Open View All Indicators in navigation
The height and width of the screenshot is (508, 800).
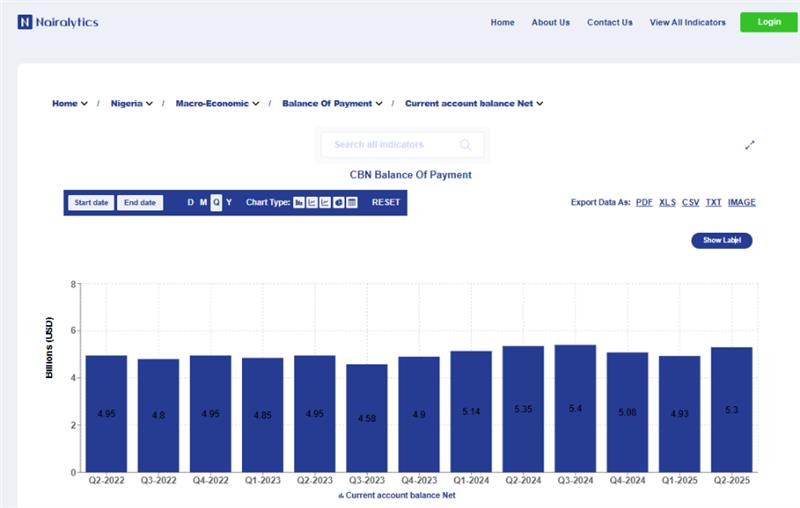pyautogui.click(x=687, y=22)
